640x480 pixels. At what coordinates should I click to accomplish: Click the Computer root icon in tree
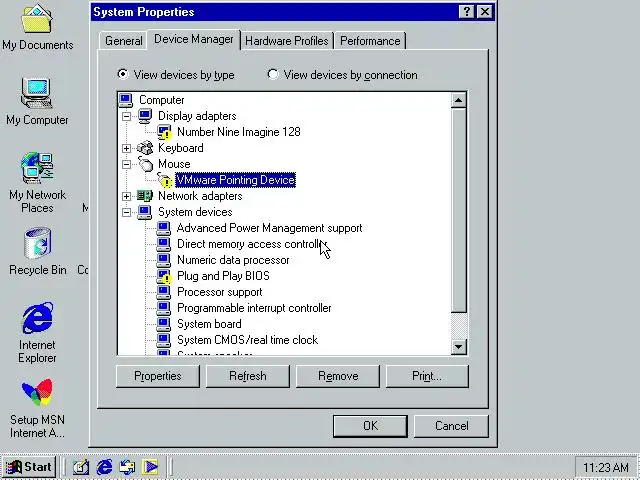tap(126, 100)
